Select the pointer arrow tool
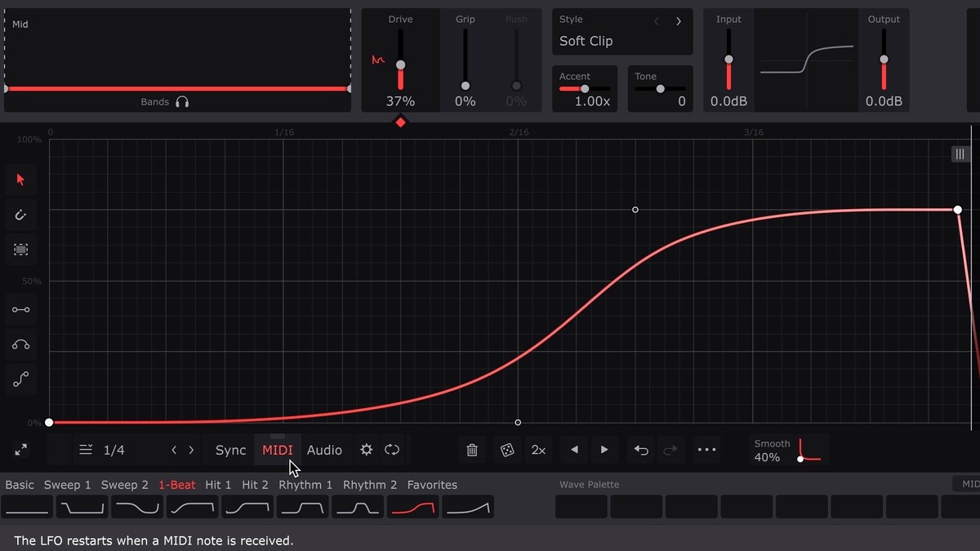This screenshot has width=980, height=551. pyautogui.click(x=20, y=180)
